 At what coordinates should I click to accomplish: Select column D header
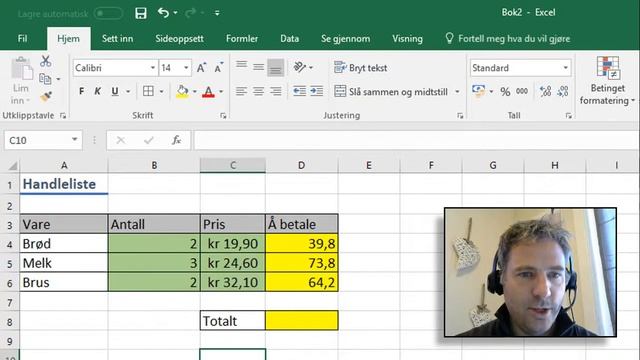click(301, 165)
